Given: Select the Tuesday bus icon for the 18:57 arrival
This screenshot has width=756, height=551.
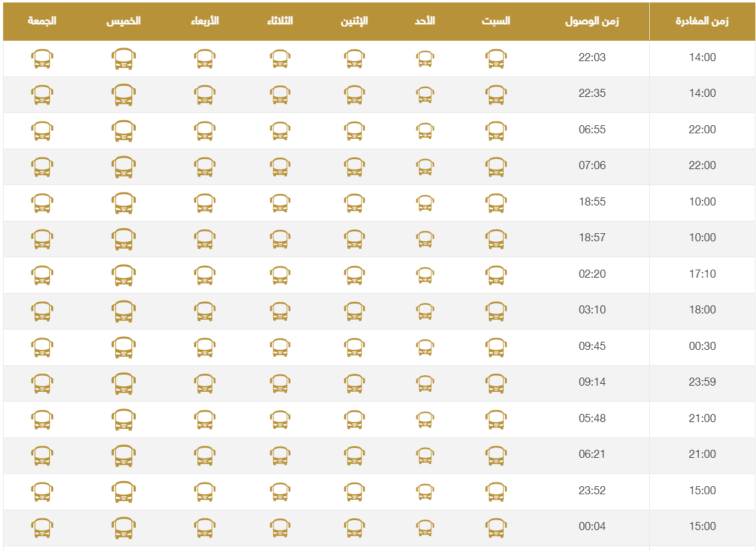Looking at the screenshot, I should click(x=280, y=239).
